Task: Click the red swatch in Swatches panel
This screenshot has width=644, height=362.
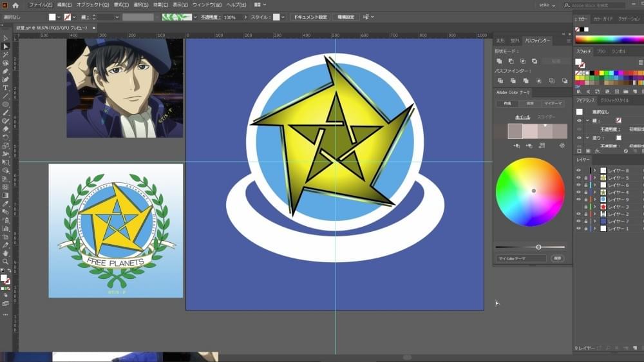Action: point(597,73)
